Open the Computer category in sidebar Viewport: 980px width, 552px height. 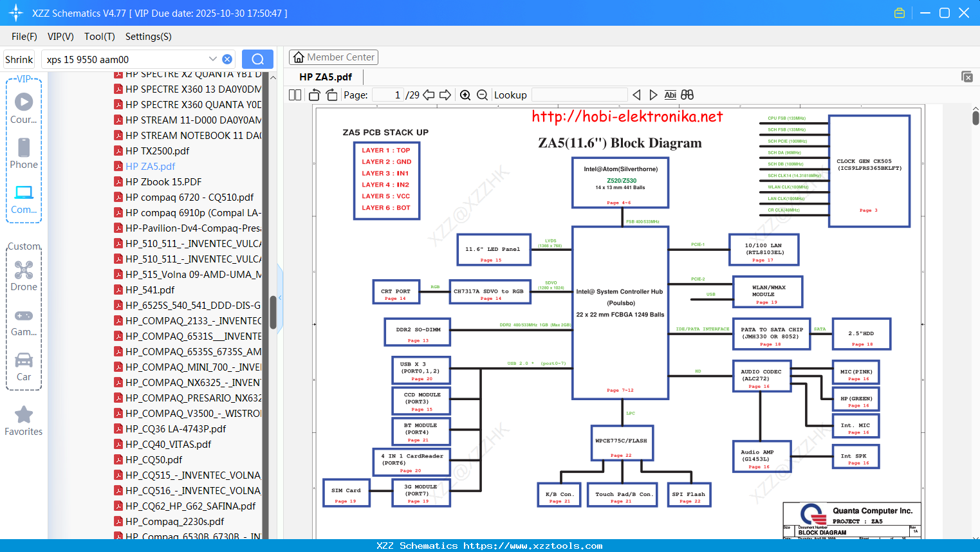click(24, 199)
